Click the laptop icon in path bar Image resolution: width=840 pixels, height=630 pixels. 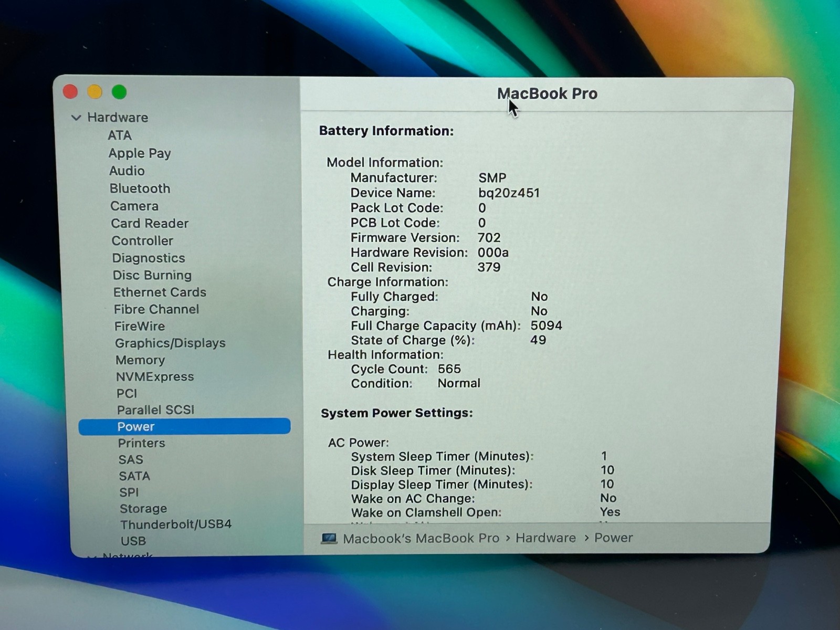pyautogui.click(x=329, y=538)
